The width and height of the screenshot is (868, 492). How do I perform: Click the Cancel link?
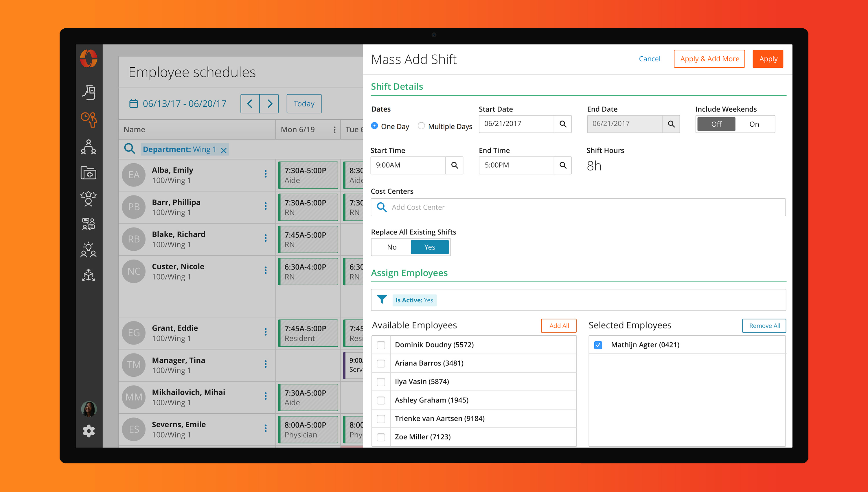[649, 59]
